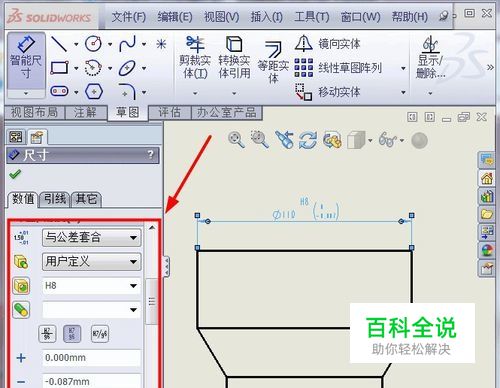Toggle stacked without line fit display
500x388 pixels.
[x=72, y=334]
